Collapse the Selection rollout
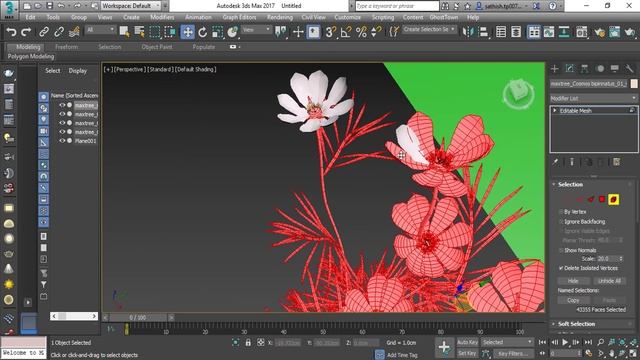The height and width of the screenshot is (360, 640). click(x=570, y=184)
